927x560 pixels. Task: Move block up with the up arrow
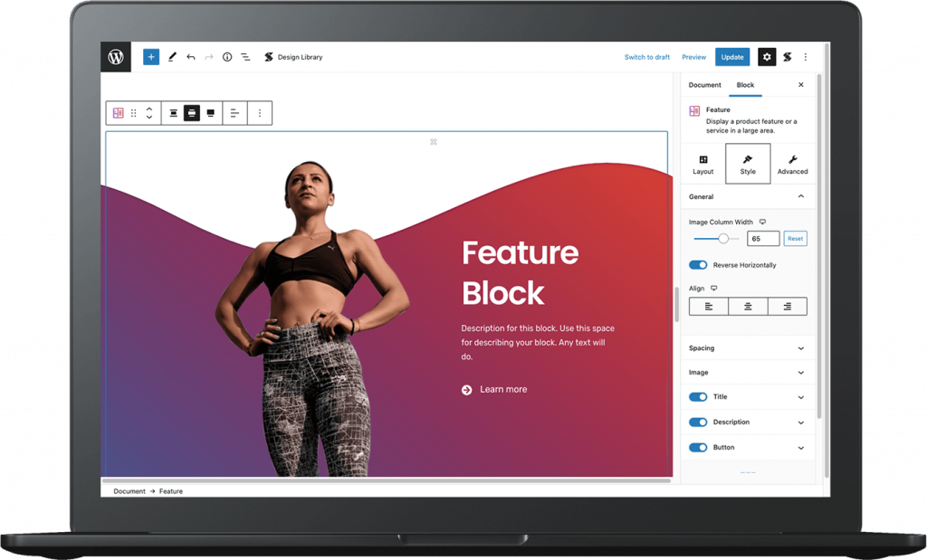(149, 109)
